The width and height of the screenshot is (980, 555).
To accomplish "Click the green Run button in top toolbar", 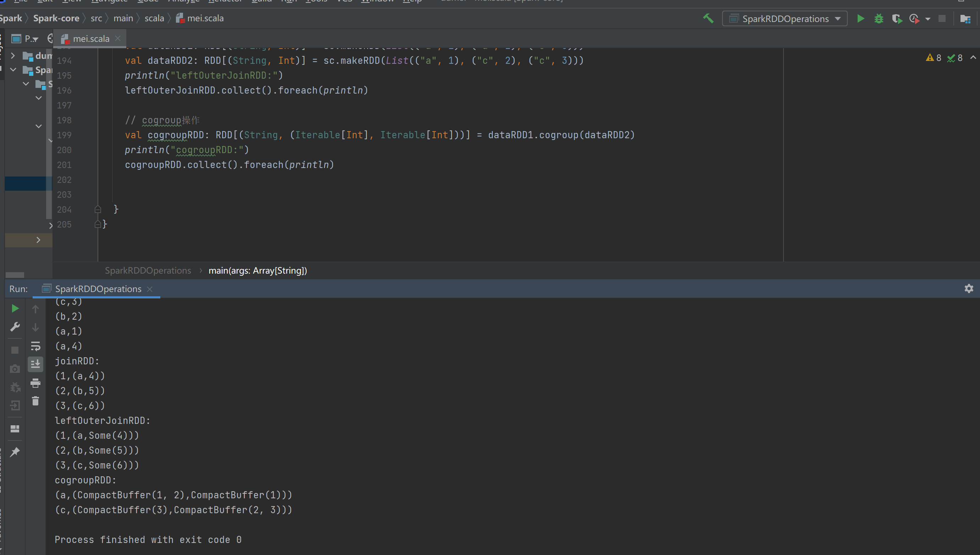I will click(x=860, y=18).
